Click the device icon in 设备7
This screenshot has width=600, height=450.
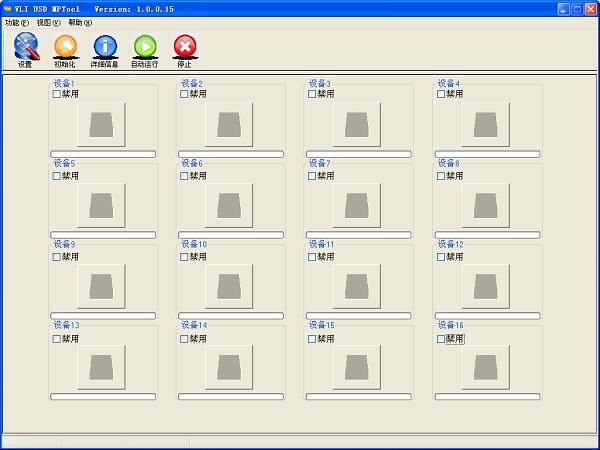(357, 205)
